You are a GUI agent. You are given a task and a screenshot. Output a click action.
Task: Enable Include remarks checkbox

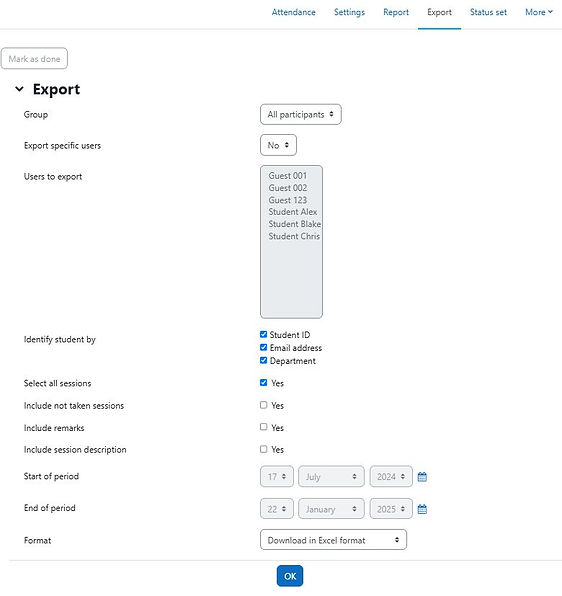tap(263, 427)
